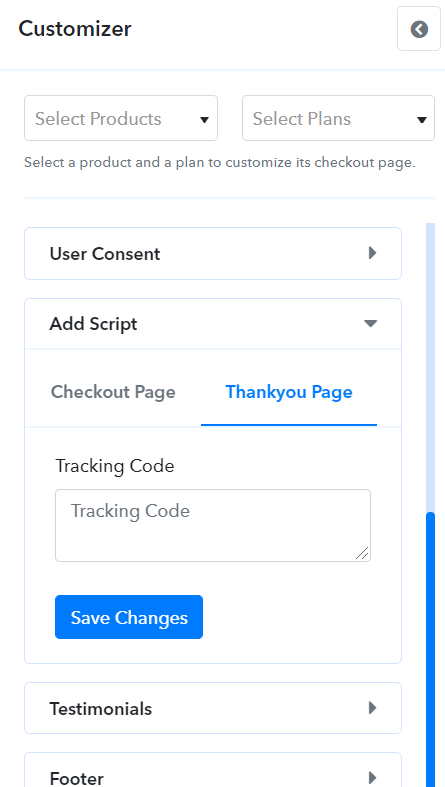Switch to the Checkout Page tab
445x787 pixels.
[x=113, y=391]
